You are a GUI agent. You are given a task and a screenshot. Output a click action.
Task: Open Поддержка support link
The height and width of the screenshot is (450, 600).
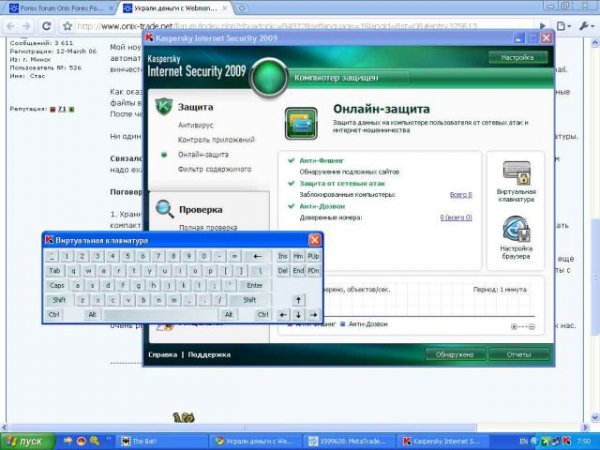pyautogui.click(x=209, y=354)
